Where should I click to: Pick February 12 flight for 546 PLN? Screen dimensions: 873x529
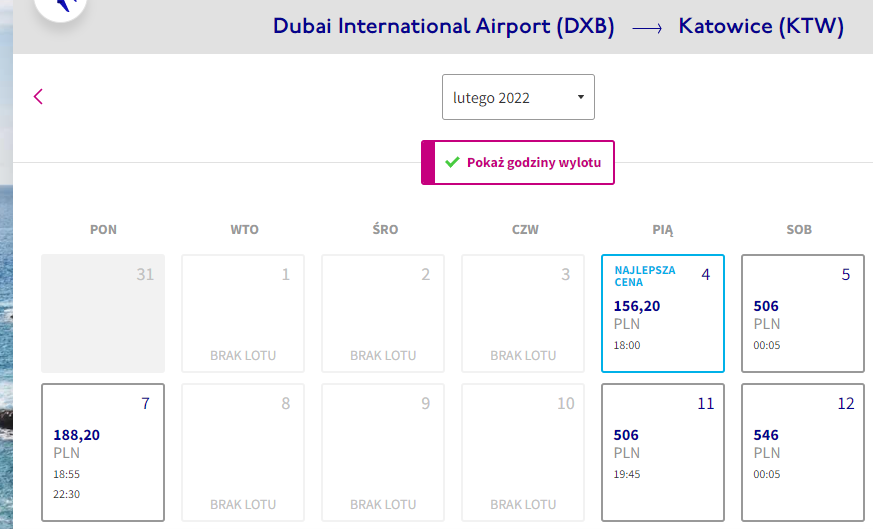802,452
